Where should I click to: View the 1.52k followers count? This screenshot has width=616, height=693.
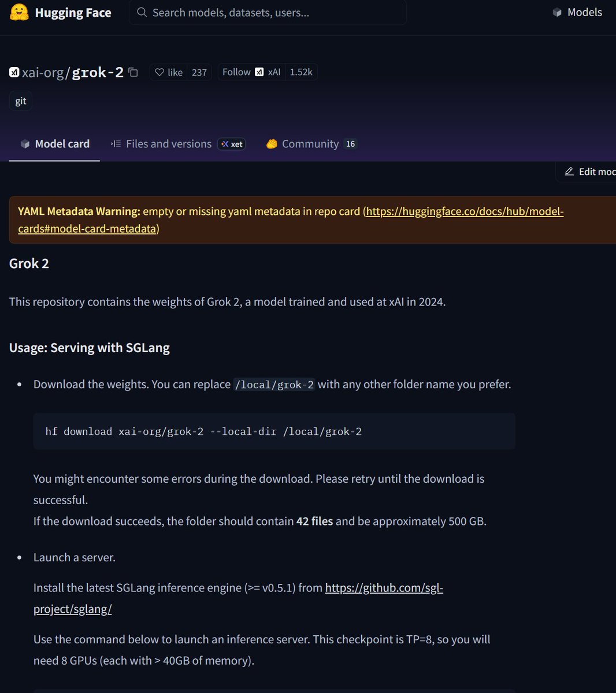(x=301, y=72)
